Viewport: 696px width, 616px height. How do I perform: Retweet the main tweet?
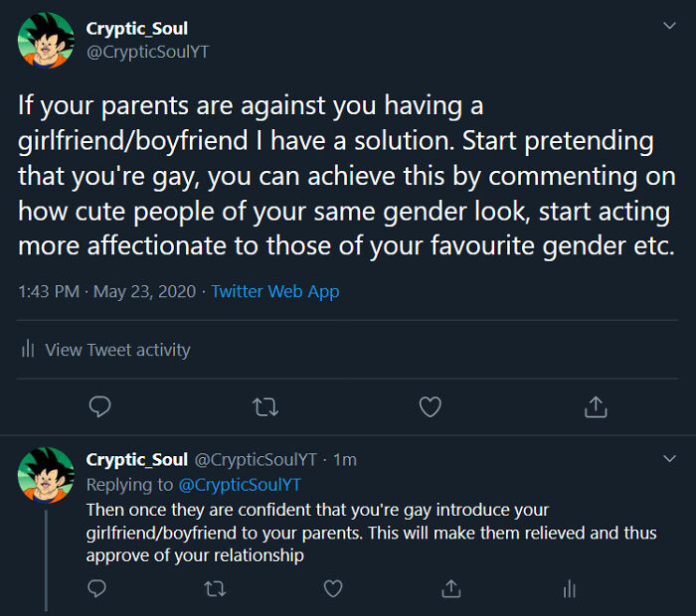pos(264,406)
